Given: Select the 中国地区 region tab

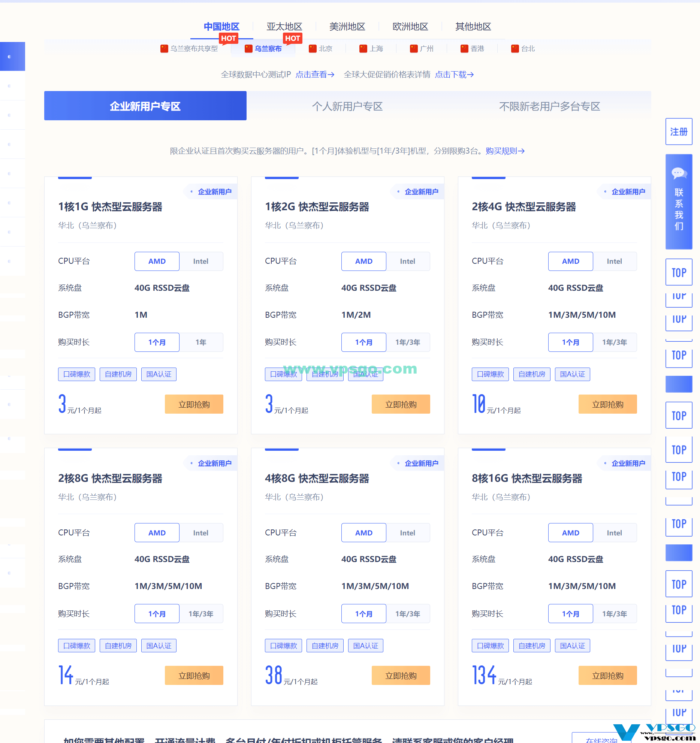Looking at the screenshot, I should (x=221, y=27).
